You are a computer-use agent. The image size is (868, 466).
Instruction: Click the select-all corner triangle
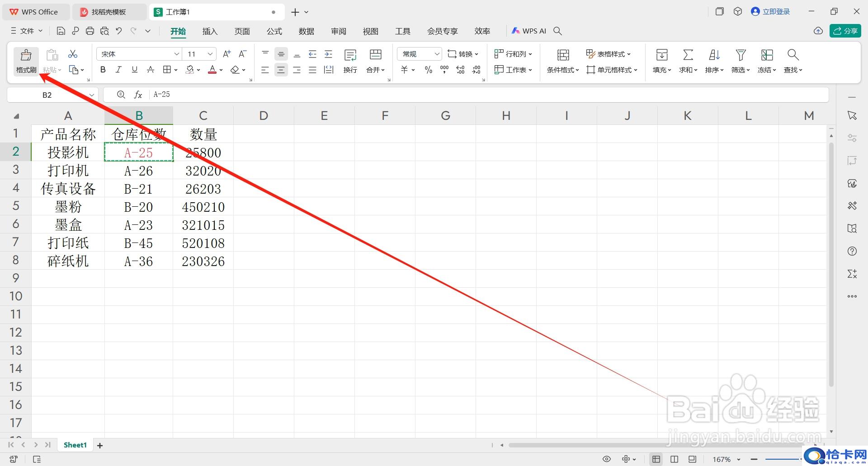pos(16,116)
